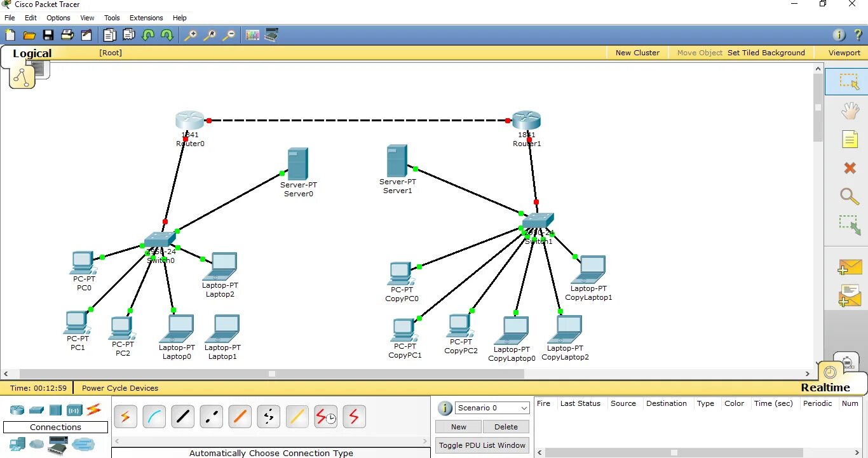Image resolution: width=868 pixels, height=458 pixels.
Task: Open the Custom Devices Dialog icon
Action: point(272,35)
